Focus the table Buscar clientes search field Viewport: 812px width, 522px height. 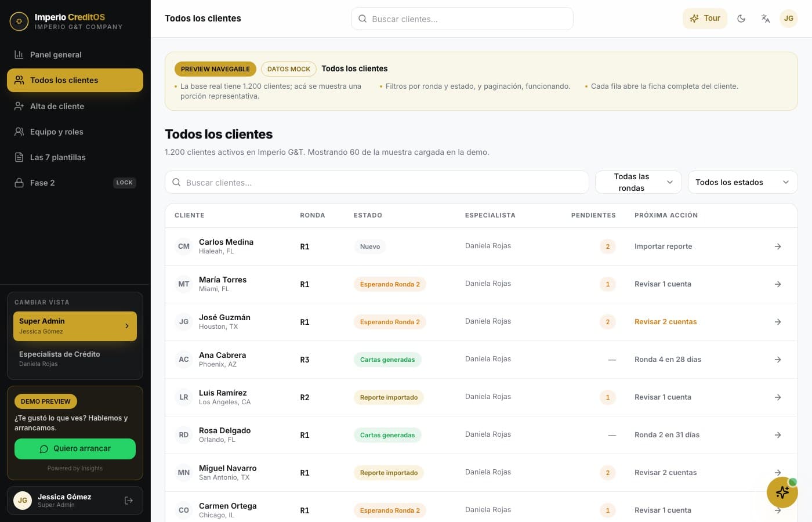click(377, 182)
